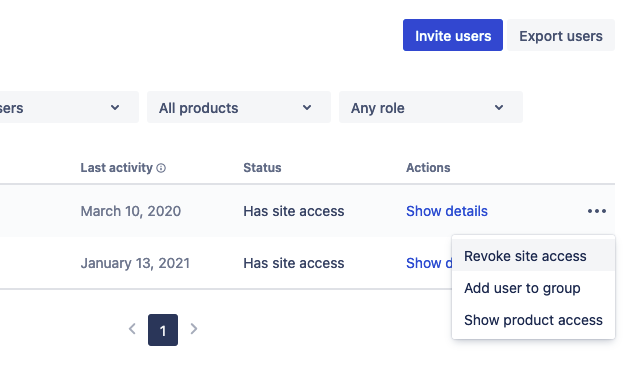Click Has site access in January 13 row

pos(294,263)
